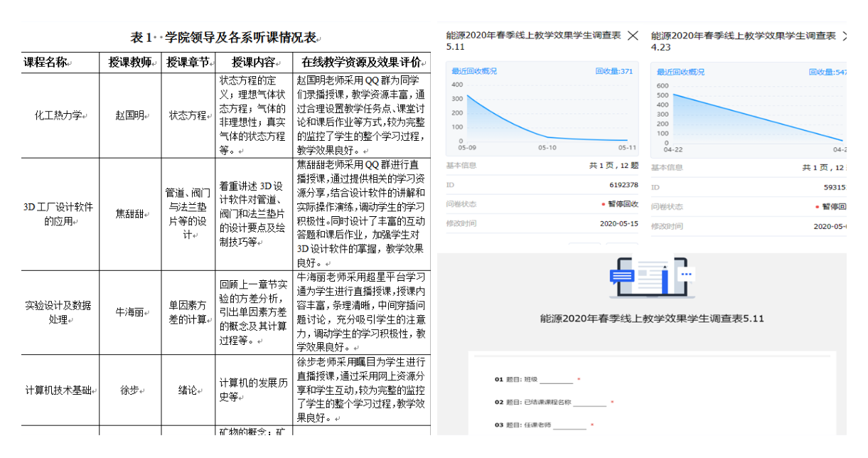Focus the 已结课课程名称 input field
The height and width of the screenshot is (458, 868).
589,403
